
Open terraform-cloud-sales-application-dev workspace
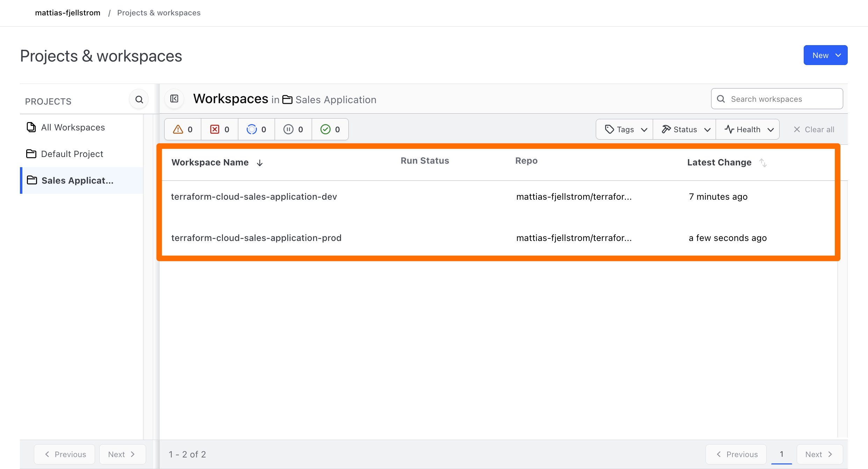coord(254,197)
